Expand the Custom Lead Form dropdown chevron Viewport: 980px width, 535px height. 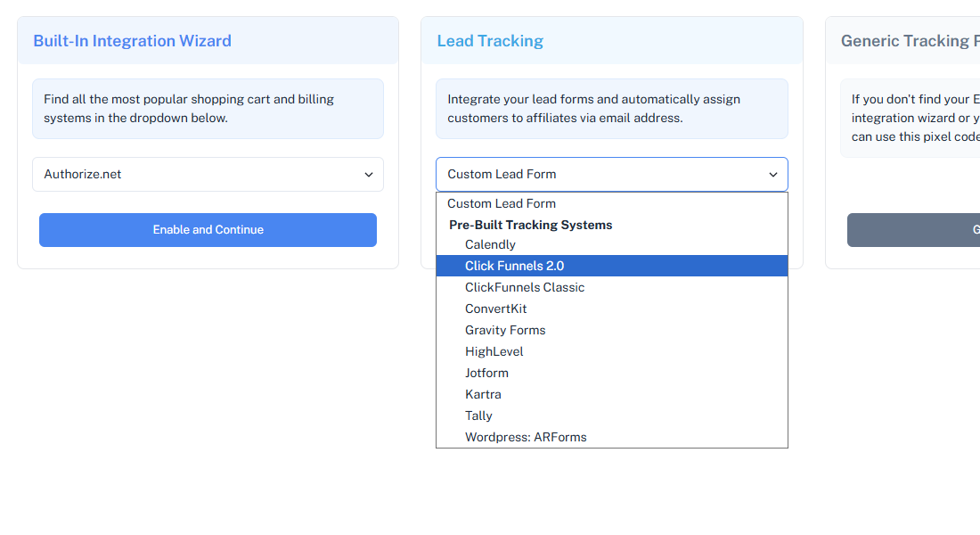coord(773,174)
